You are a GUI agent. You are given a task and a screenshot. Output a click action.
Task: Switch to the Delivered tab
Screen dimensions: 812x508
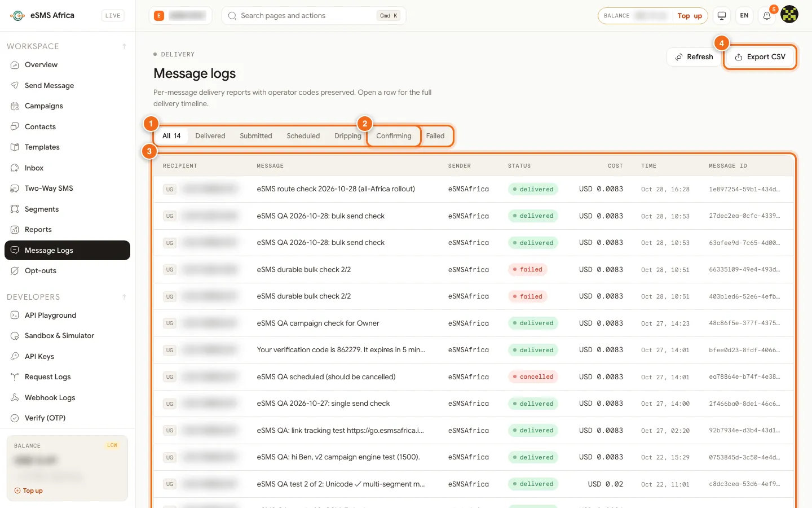(x=210, y=136)
